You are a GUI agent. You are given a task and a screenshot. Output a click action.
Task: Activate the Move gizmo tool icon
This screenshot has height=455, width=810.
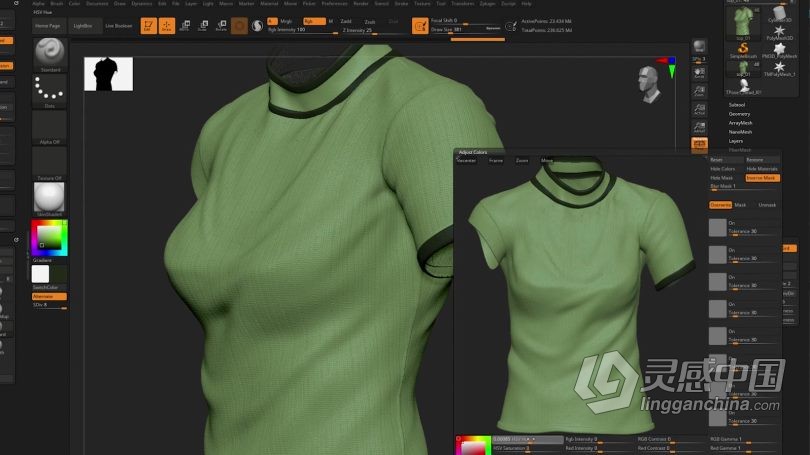pyautogui.click(x=185, y=25)
